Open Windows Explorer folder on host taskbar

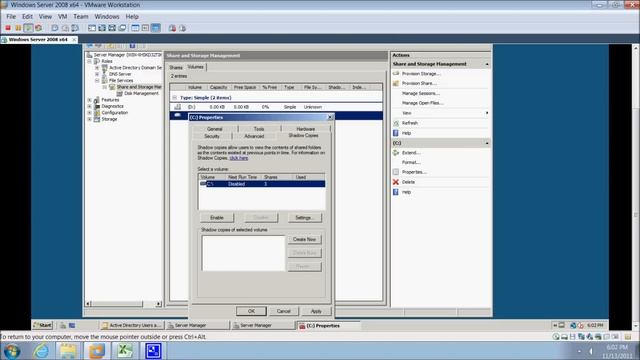(68, 351)
